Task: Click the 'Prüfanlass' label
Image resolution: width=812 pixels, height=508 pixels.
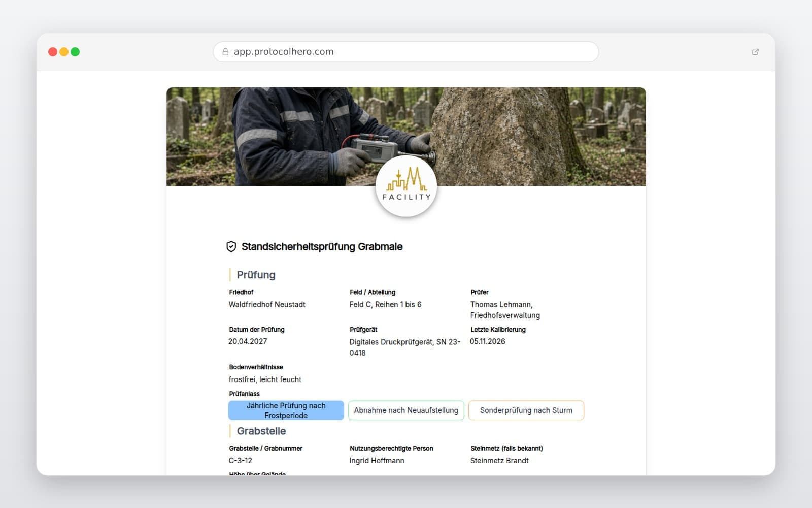Action: pyautogui.click(x=244, y=394)
